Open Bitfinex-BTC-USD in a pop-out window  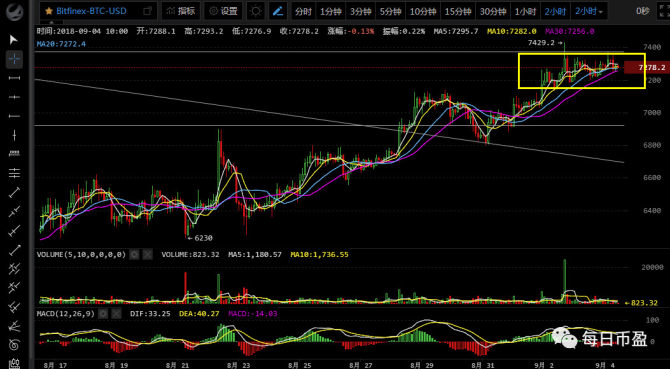147,11
